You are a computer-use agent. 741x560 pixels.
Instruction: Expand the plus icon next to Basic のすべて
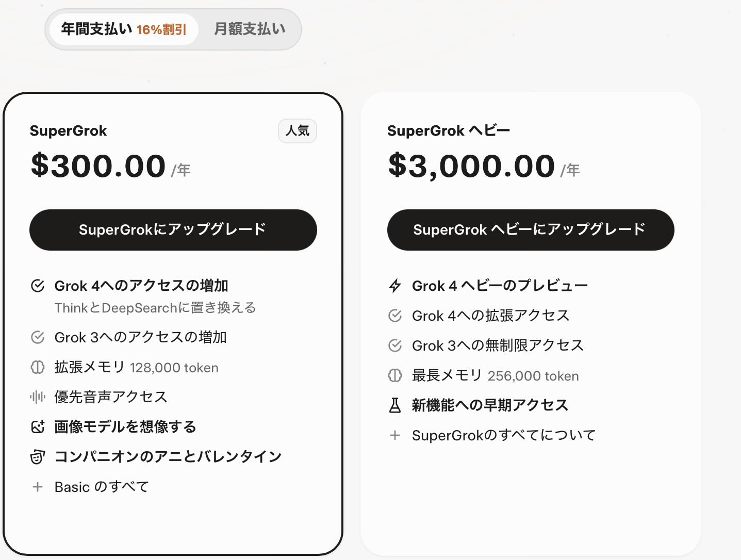click(38, 487)
